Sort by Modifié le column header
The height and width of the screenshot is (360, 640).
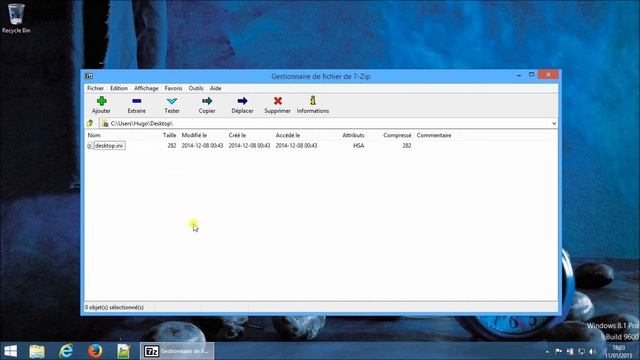point(194,135)
